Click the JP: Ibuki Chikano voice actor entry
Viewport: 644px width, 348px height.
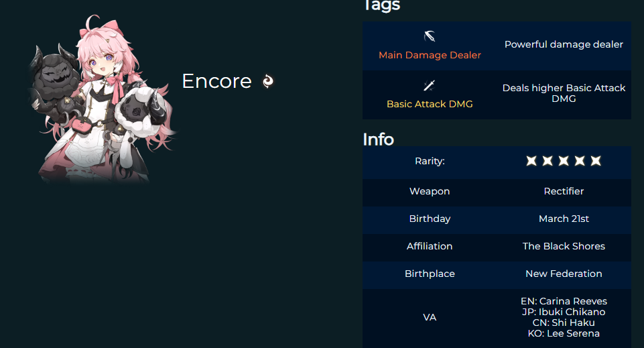[x=564, y=312]
